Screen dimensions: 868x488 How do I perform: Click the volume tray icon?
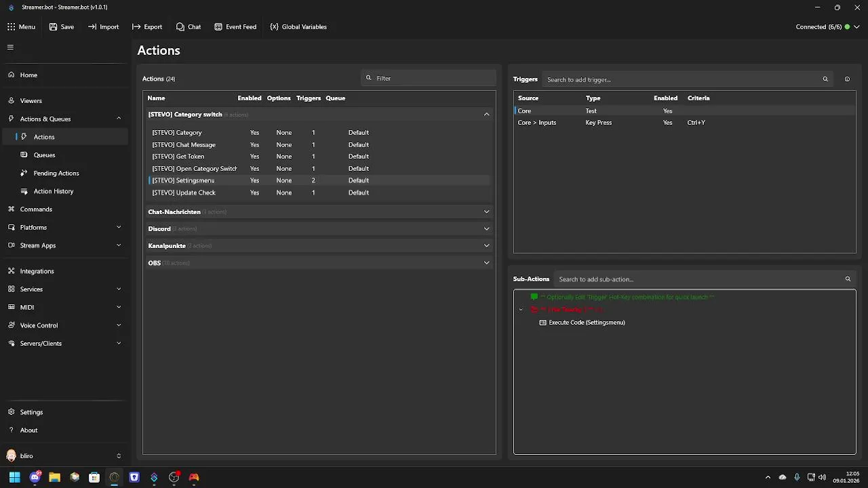point(823,477)
